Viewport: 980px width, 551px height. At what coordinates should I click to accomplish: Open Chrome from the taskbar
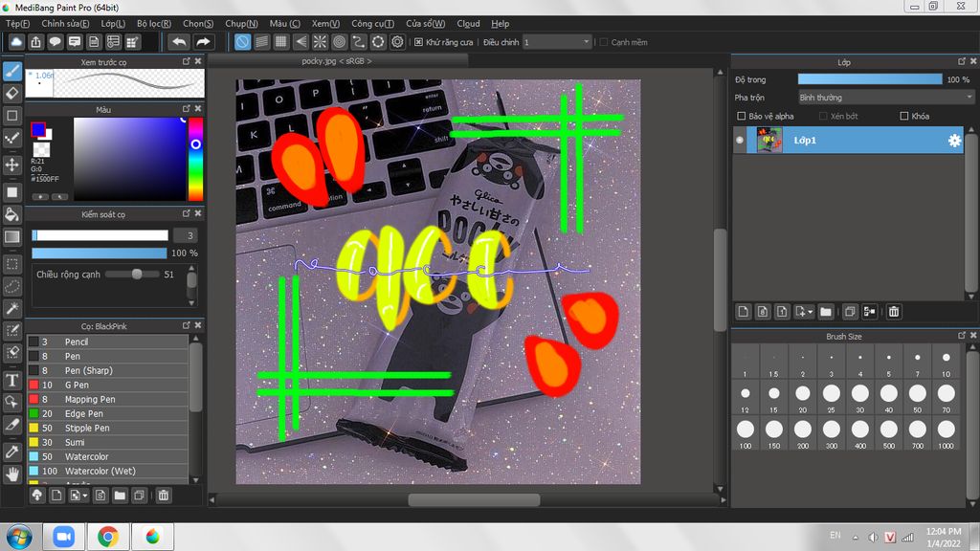click(108, 537)
